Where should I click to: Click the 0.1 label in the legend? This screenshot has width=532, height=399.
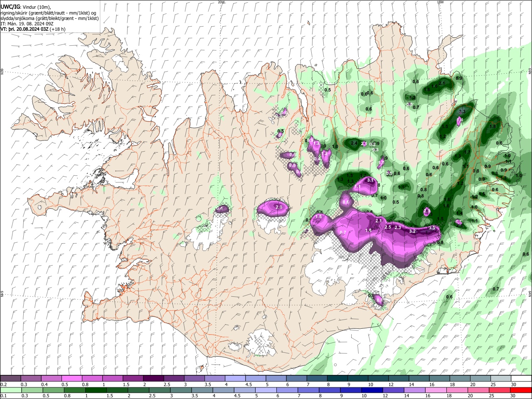tap(3, 396)
